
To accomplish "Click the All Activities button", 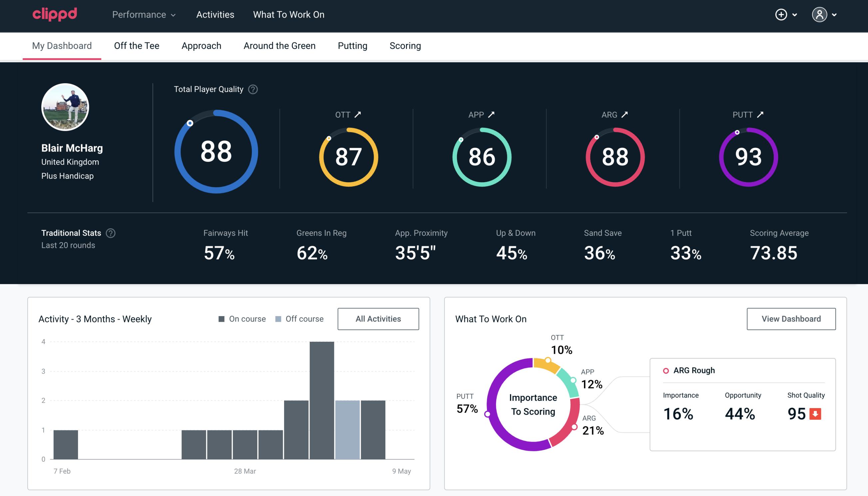I will (378, 319).
